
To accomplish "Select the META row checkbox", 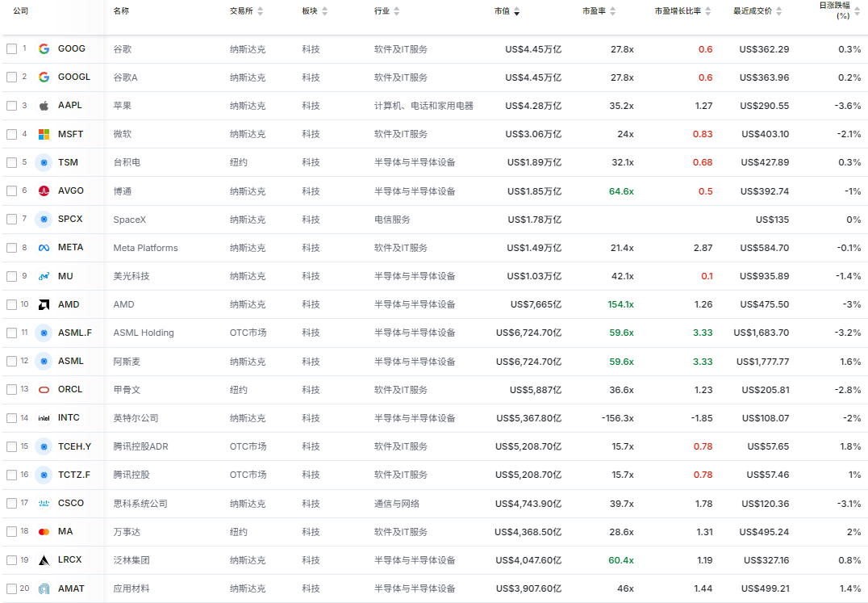I will tap(11, 248).
